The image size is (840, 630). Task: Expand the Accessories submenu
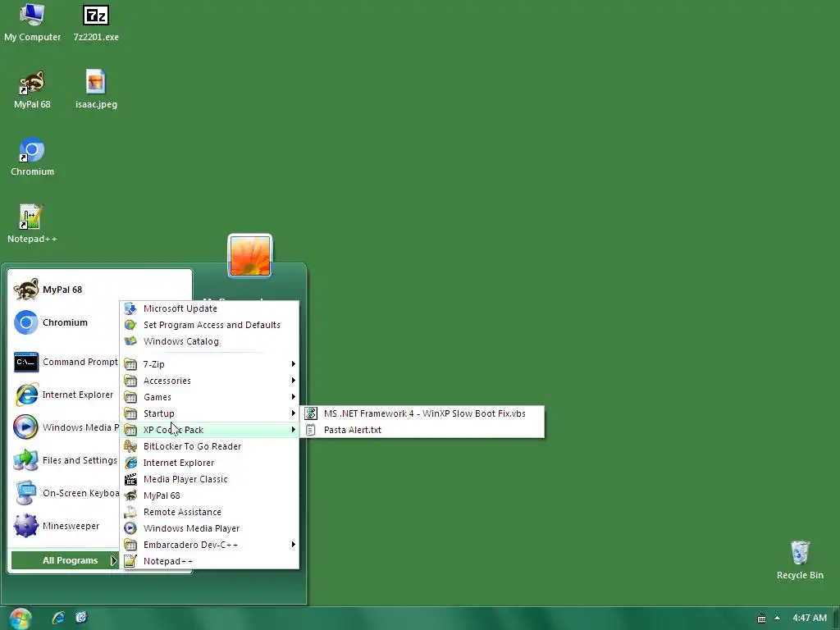tap(209, 381)
